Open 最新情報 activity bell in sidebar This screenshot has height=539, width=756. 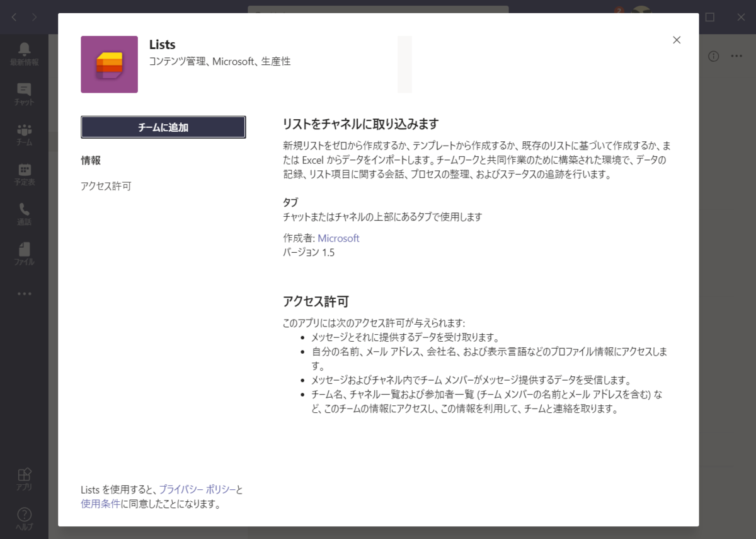pos(24,54)
